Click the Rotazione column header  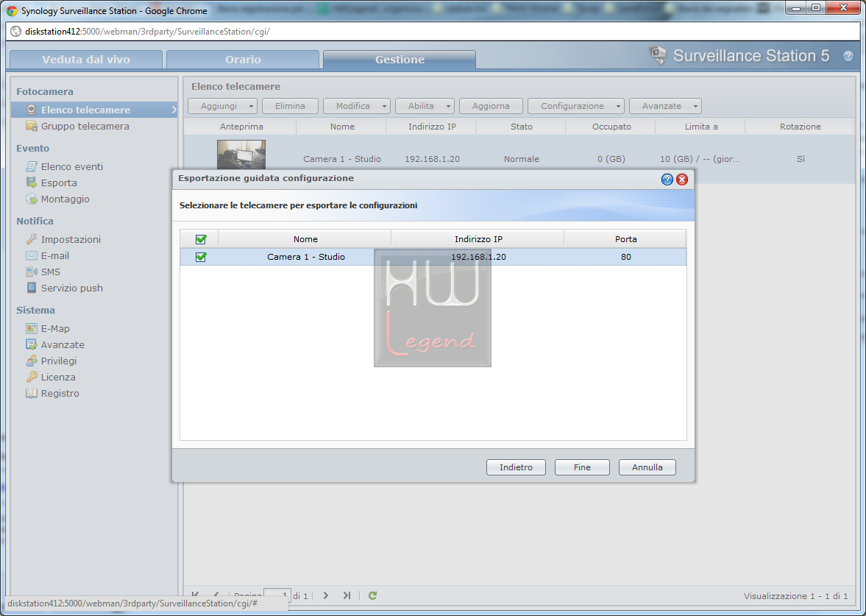pos(801,127)
